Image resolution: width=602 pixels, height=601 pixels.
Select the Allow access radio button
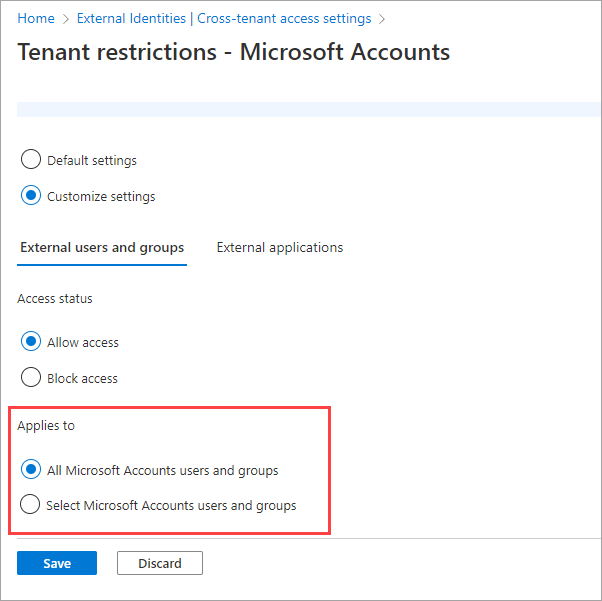(31, 342)
